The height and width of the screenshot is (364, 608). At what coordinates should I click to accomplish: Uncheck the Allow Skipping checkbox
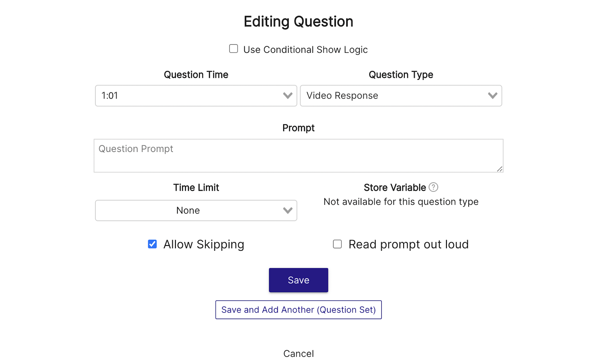(152, 244)
